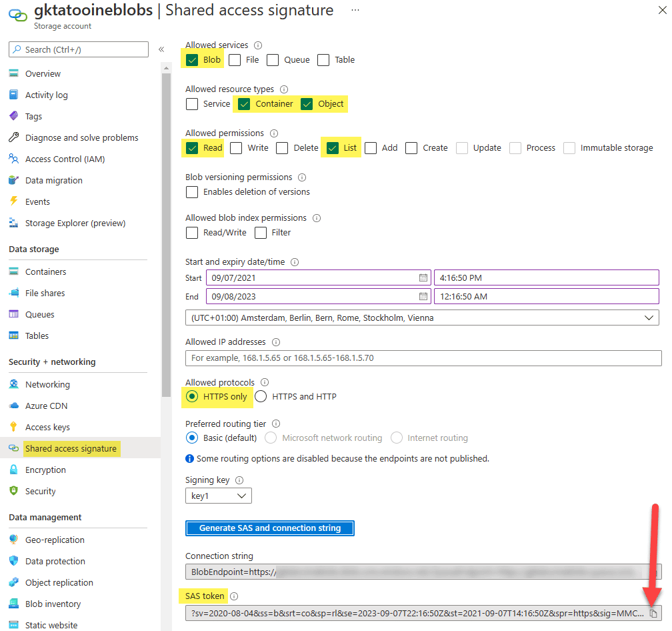Click the Events lightning icon

point(14,201)
